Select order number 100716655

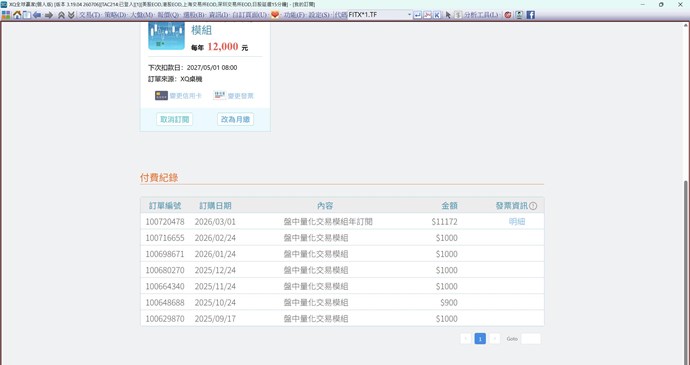pos(165,238)
